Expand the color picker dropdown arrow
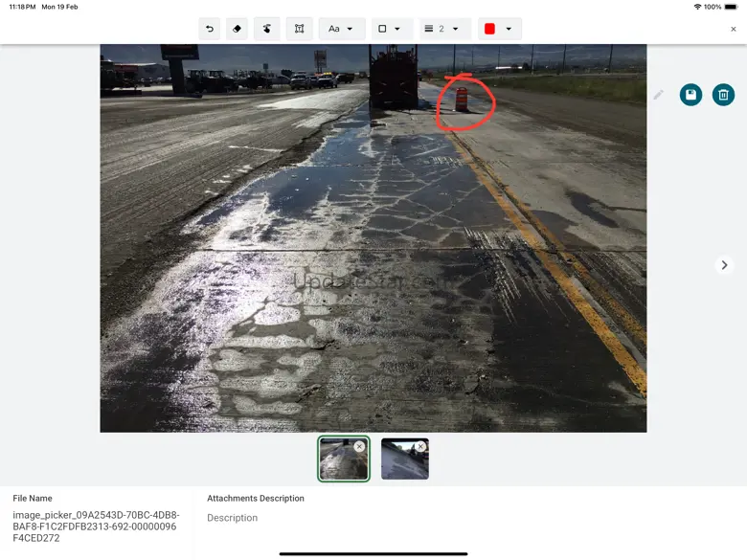The width and height of the screenshot is (747, 560). (509, 29)
